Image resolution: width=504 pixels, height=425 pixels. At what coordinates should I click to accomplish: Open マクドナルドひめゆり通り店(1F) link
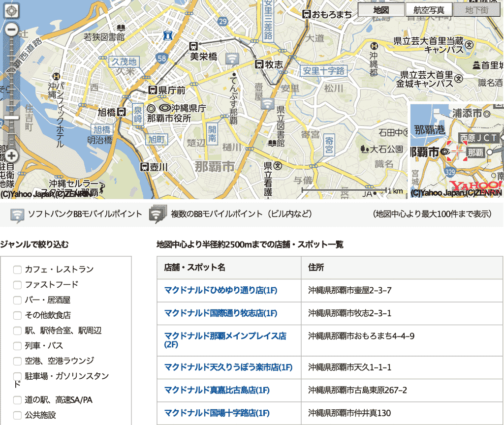(x=220, y=290)
